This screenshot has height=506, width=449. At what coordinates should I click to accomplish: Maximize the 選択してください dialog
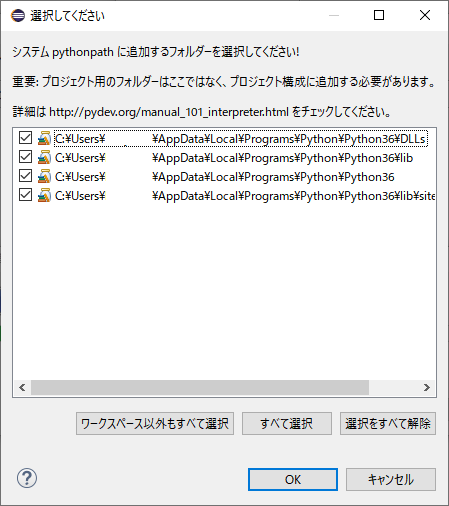(379, 15)
